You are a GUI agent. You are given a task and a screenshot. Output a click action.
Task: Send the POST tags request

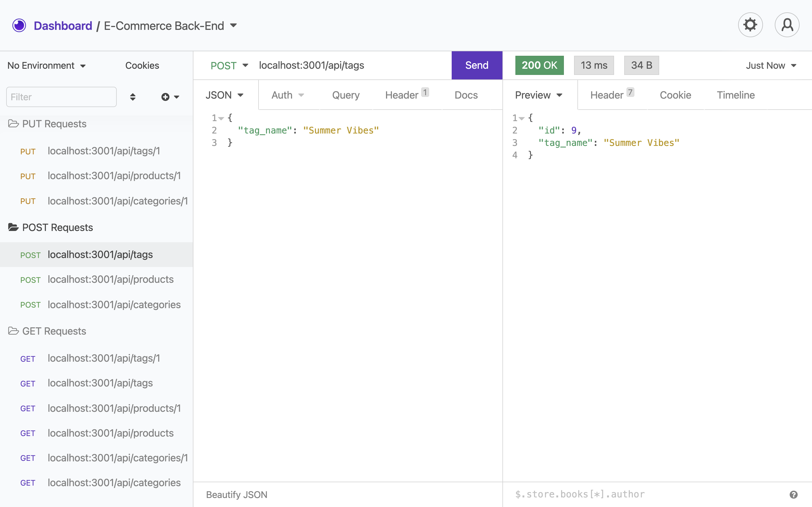pyautogui.click(x=476, y=65)
